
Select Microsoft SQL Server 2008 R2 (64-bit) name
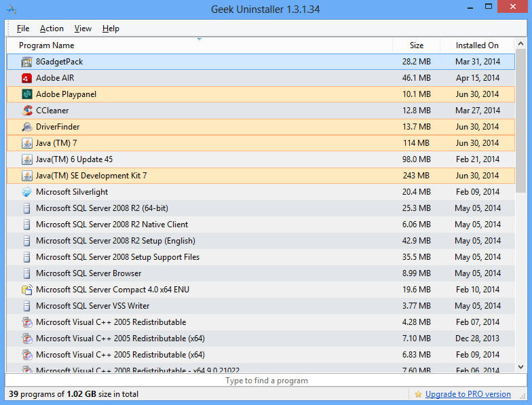(x=102, y=208)
